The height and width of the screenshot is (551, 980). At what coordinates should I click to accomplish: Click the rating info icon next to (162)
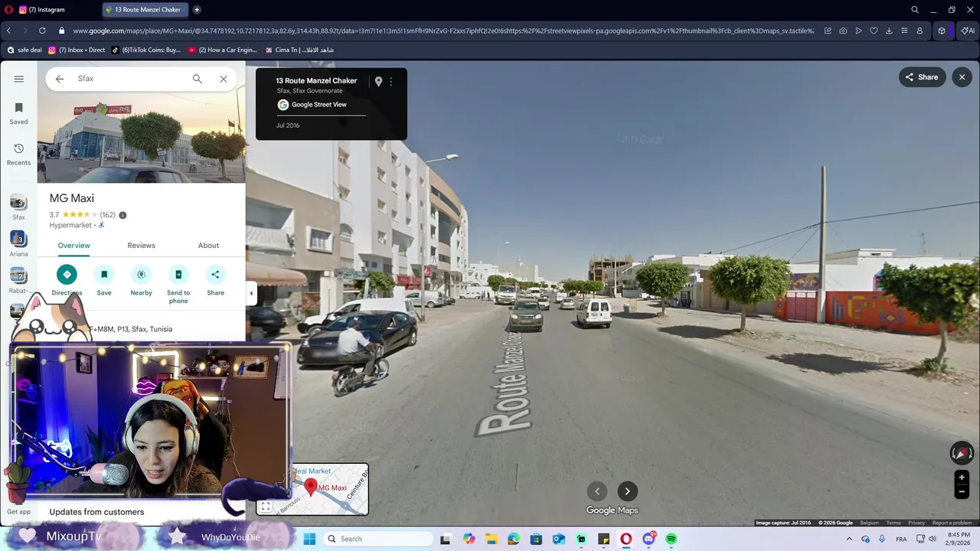coord(122,215)
